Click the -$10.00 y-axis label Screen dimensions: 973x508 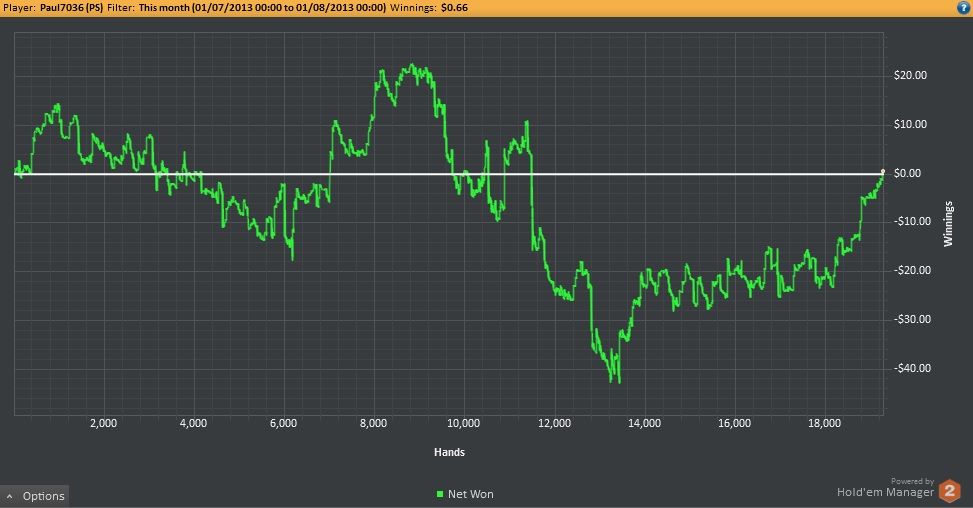(x=912, y=221)
